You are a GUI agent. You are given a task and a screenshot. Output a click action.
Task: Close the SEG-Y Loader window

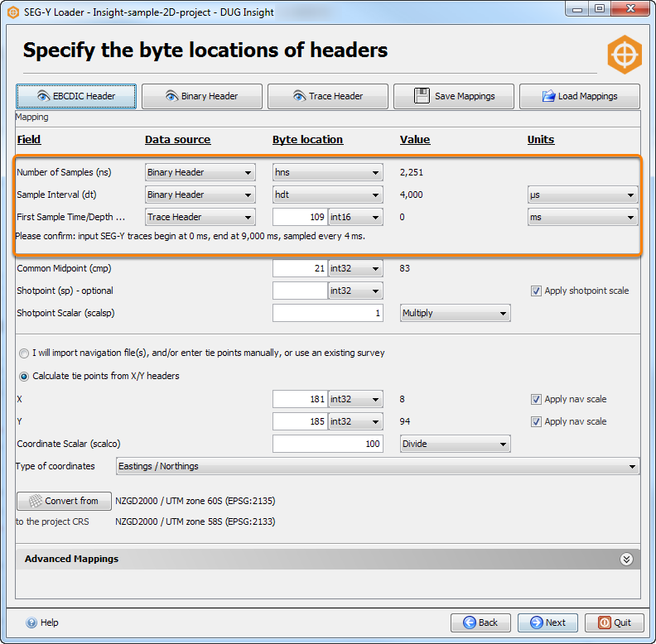click(x=631, y=9)
